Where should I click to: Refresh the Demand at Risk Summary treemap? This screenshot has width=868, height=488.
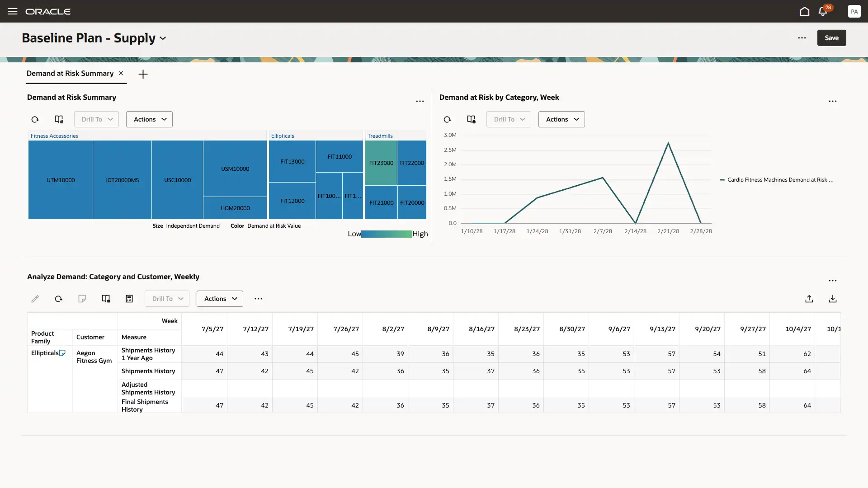[35, 119]
